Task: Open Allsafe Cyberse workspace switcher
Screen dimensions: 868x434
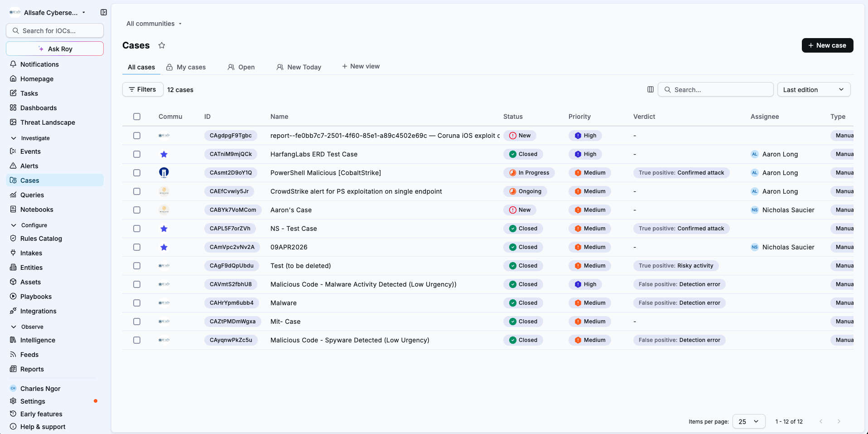Action: (x=48, y=12)
